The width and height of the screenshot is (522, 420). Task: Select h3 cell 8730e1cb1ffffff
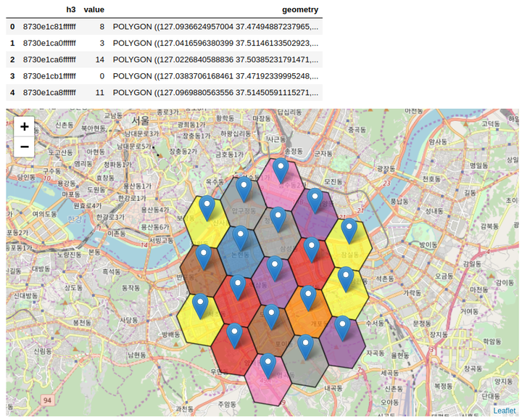pos(49,76)
